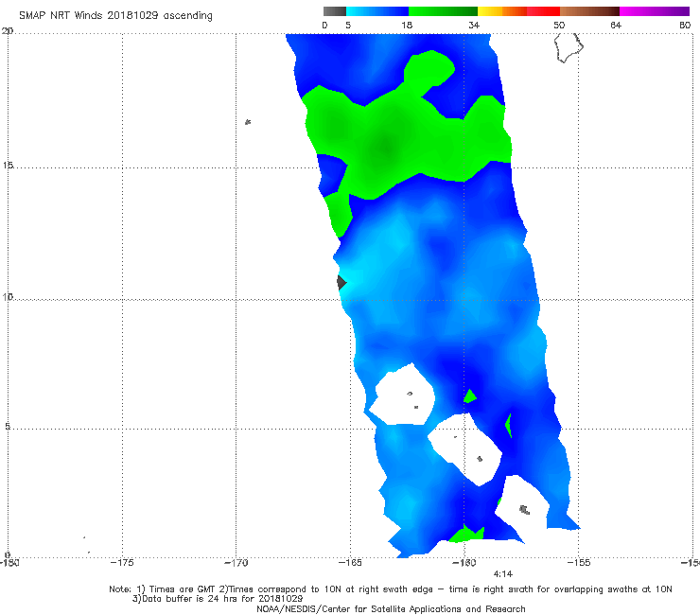Click the swath time stamp "4:14"
Image resolution: width=700 pixels, height=615 pixels.
click(x=503, y=574)
